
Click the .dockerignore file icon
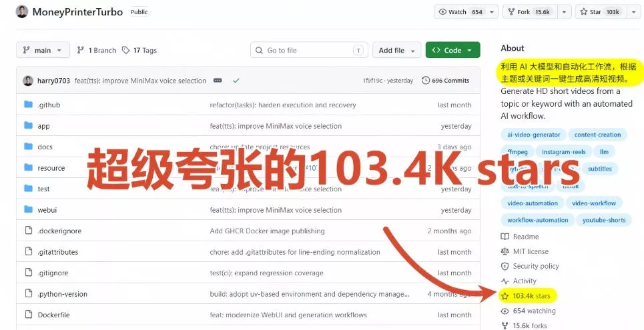pyautogui.click(x=28, y=230)
